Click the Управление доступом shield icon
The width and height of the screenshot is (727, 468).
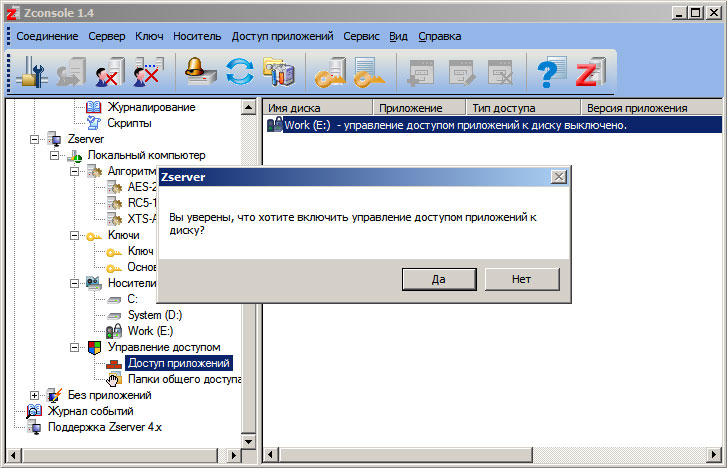click(x=94, y=347)
